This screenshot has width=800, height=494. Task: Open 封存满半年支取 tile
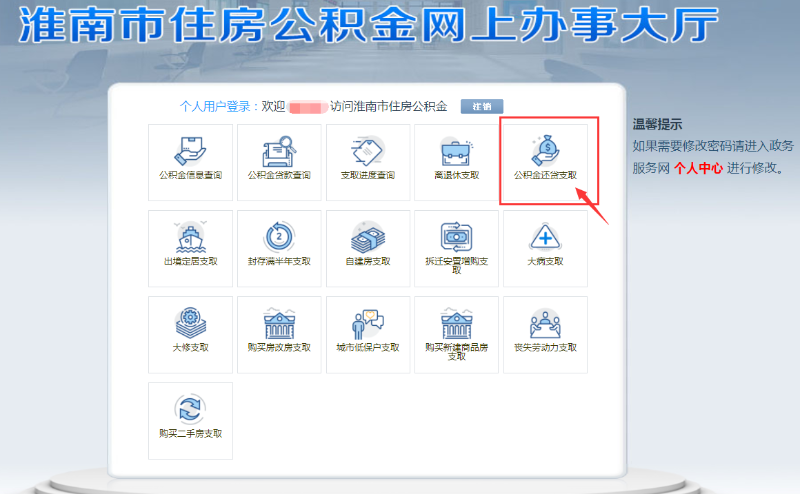click(279, 247)
